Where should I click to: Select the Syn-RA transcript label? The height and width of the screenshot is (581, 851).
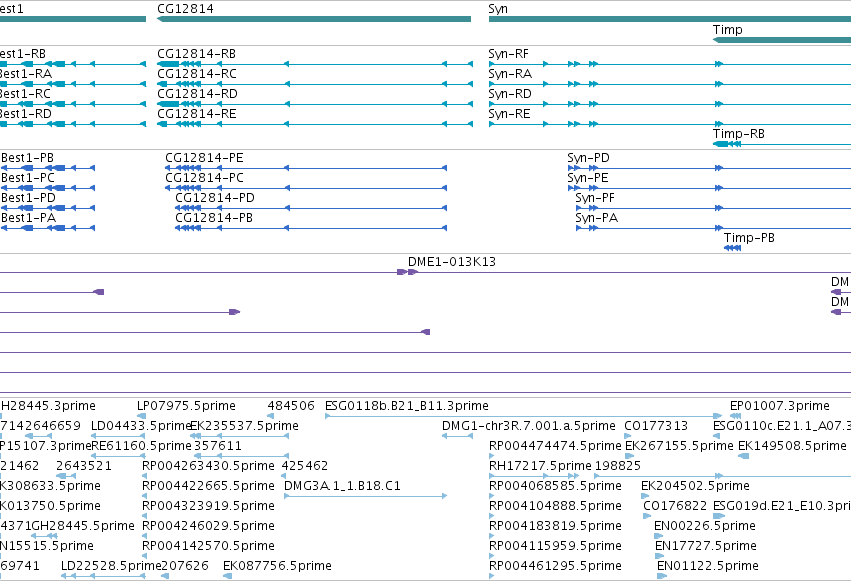click(510, 74)
